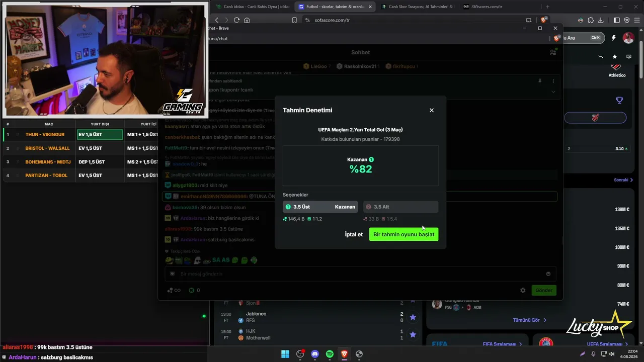Viewport: 644px width, 362px height.
Task: Open a new browser tab
Action: pyautogui.click(x=547, y=7)
